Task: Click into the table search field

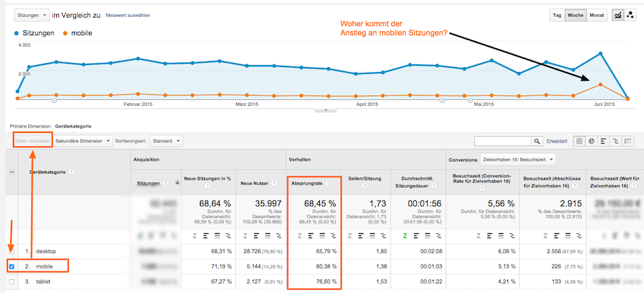Action: click(502, 141)
